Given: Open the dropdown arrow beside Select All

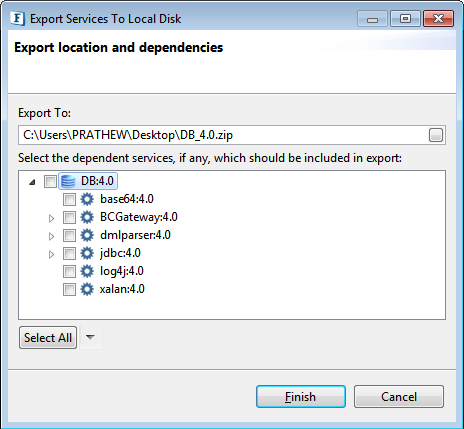Looking at the screenshot, I should point(90,337).
